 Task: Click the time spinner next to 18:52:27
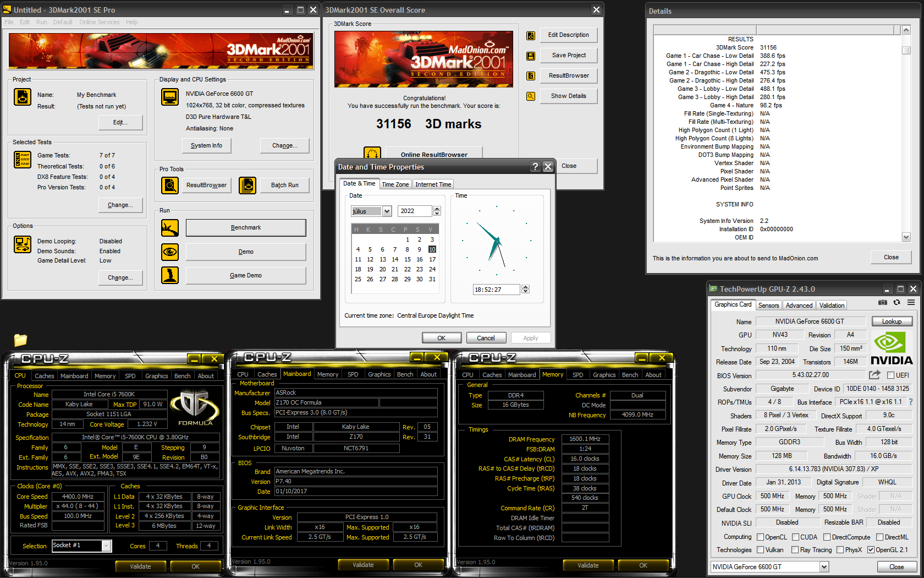click(525, 290)
